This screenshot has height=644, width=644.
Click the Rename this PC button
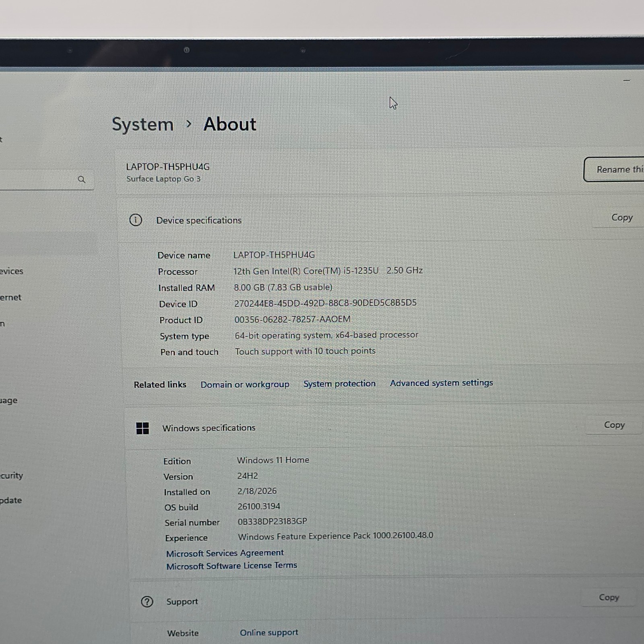[x=614, y=169]
